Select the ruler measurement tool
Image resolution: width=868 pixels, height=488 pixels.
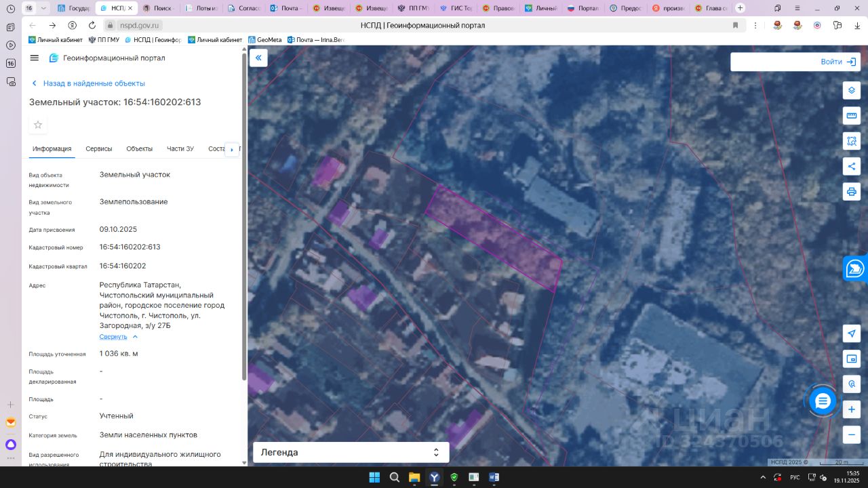point(852,116)
